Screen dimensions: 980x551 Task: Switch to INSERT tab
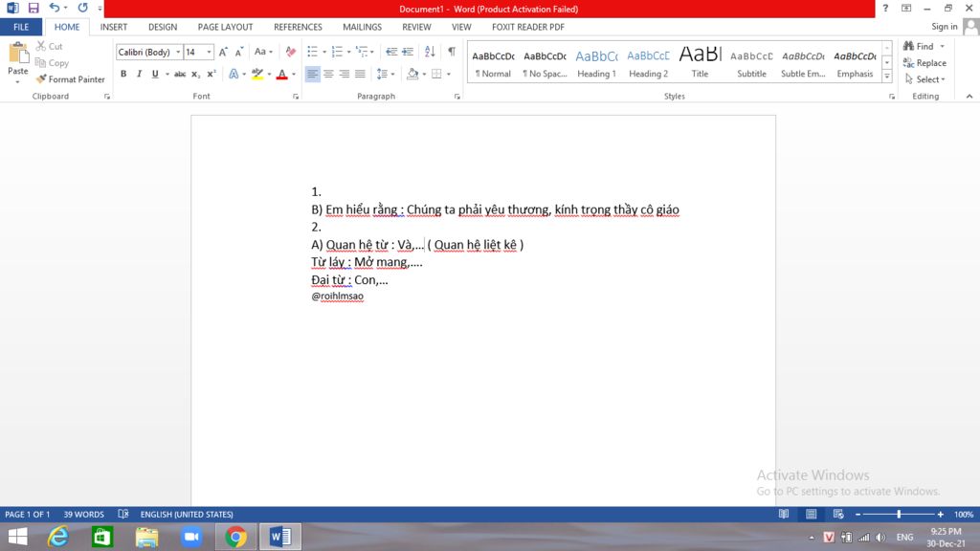pos(114,27)
